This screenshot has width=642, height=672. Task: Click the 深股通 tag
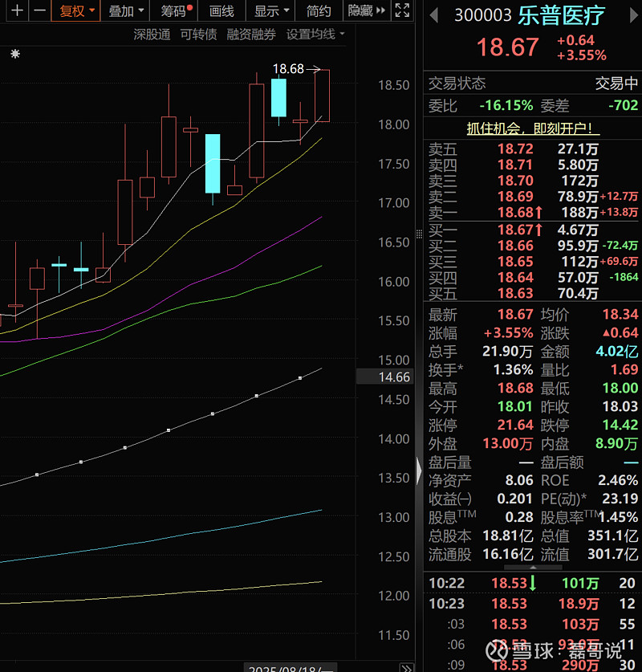tap(152, 35)
